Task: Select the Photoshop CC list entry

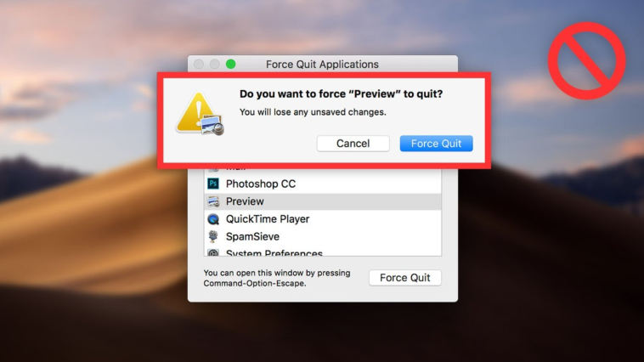Action: (x=323, y=184)
